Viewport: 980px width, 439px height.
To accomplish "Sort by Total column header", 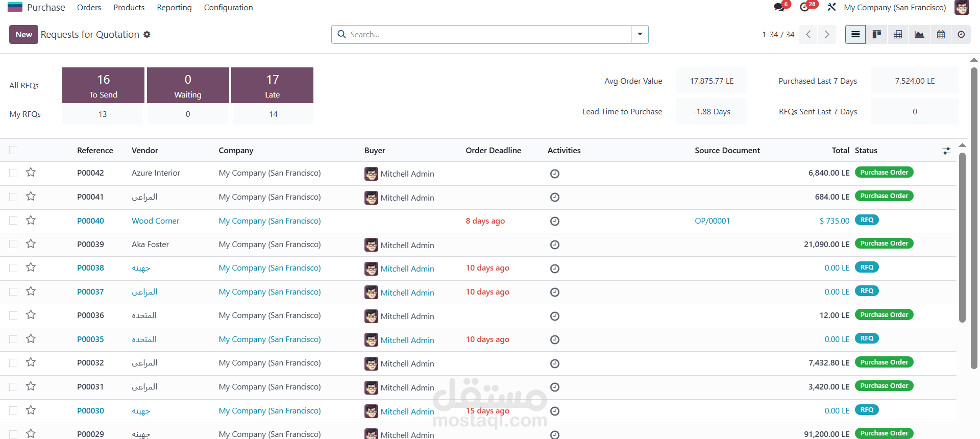I will click(x=840, y=150).
